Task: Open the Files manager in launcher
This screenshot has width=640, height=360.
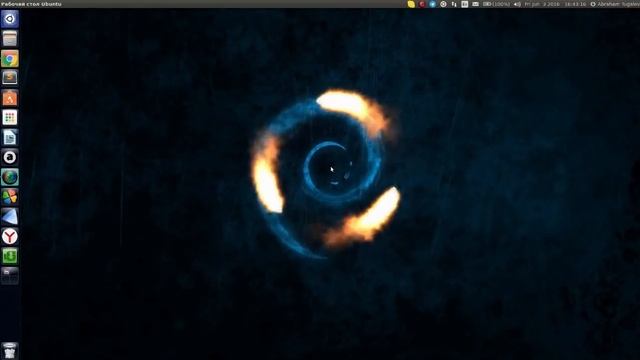Action: click(9, 39)
